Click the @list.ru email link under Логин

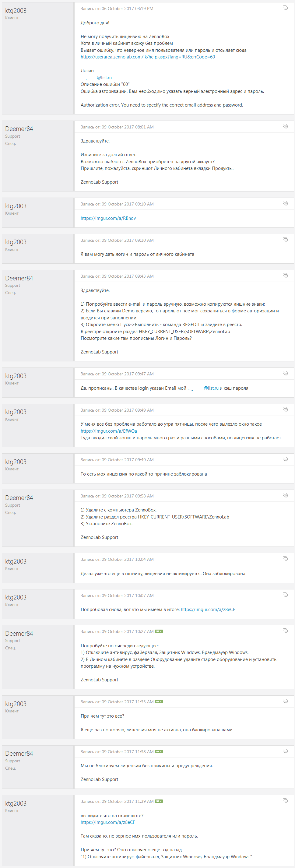tap(104, 78)
